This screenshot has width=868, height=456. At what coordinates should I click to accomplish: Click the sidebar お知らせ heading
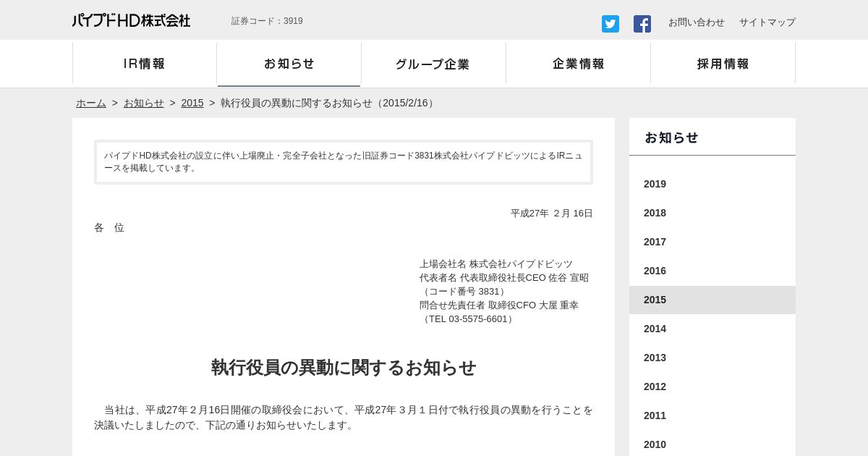(x=671, y=138)
